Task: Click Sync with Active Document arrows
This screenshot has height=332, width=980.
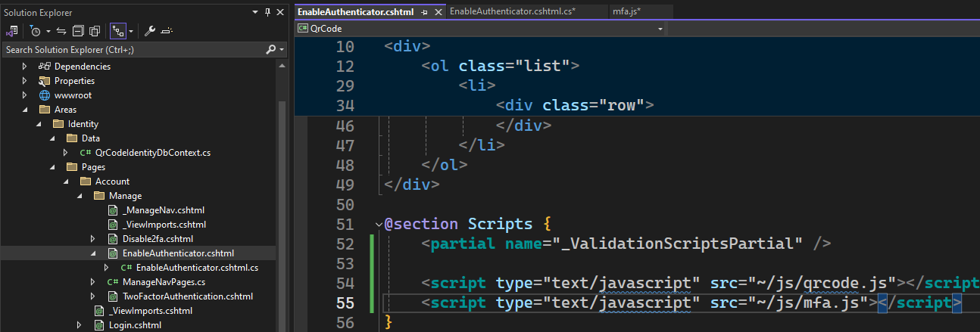Action: point(61,31)
